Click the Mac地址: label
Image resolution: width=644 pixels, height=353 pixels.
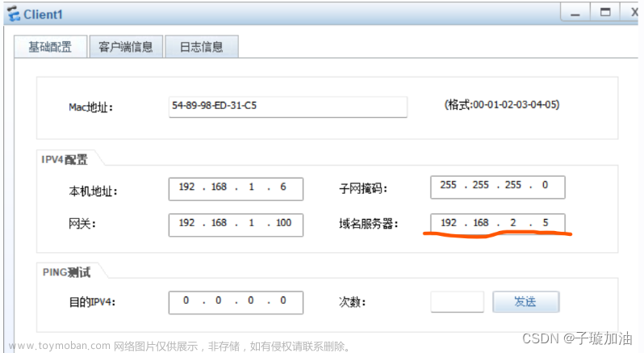[x=90, y=107]
